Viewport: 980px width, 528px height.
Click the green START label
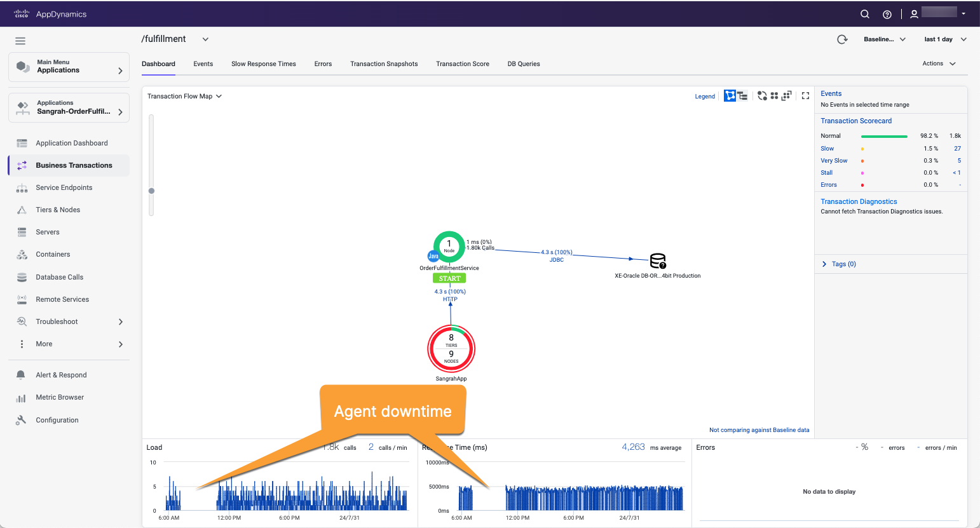pos(449,278)
